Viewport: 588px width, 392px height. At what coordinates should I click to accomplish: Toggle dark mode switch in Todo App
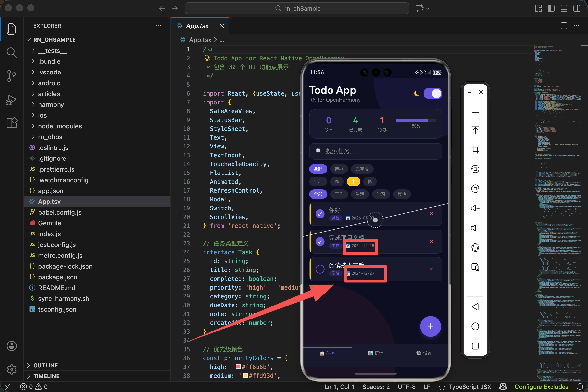pos(433,94)
